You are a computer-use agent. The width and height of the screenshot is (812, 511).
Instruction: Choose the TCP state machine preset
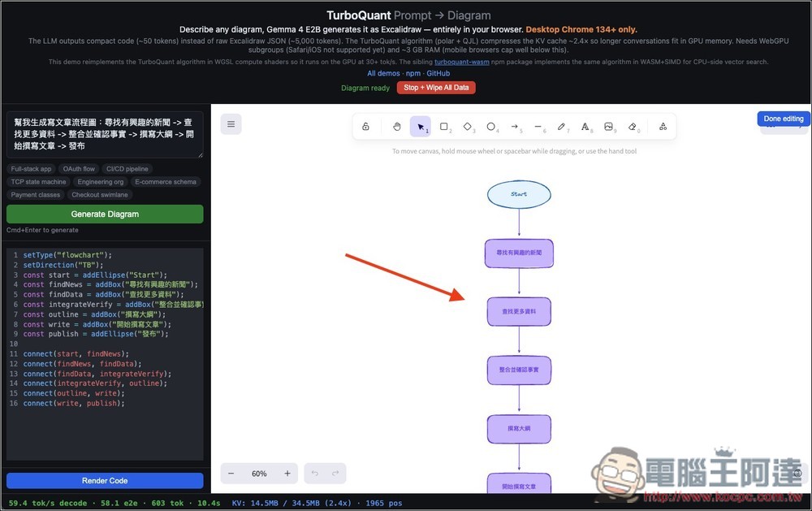tap(38, 182)
